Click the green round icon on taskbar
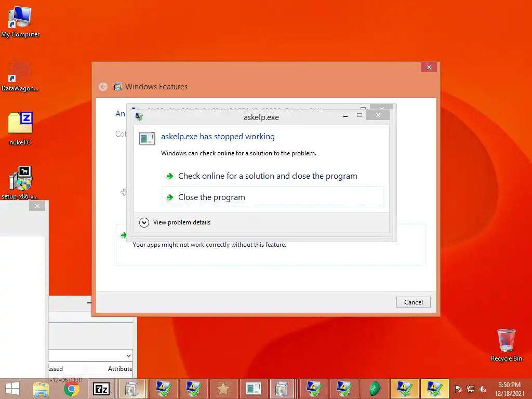532x399 pixels. pyautogui.click(x=375, y=389)
